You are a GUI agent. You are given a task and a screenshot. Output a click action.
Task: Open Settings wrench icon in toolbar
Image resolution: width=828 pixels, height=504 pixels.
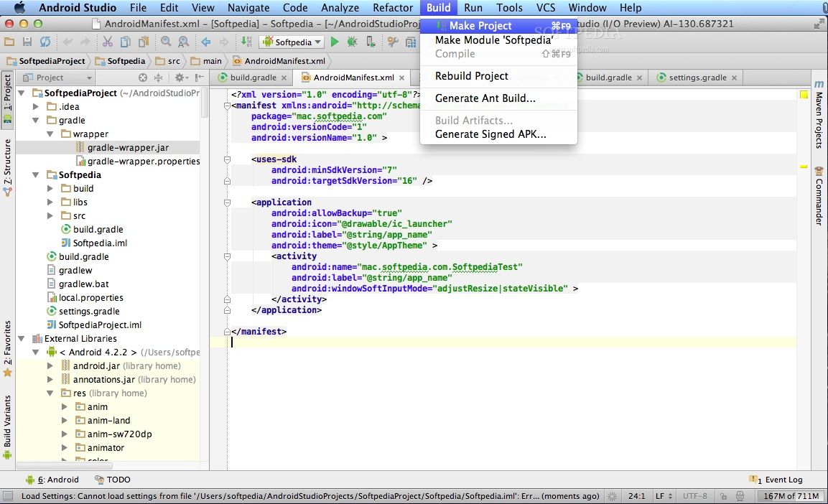(x=392, y=42)
